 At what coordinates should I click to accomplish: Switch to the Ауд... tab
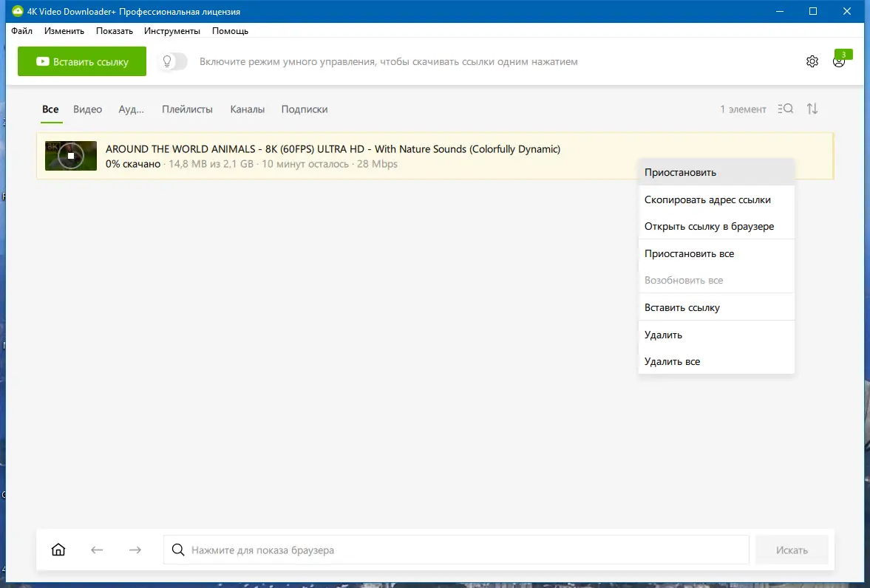click(131, 109)
